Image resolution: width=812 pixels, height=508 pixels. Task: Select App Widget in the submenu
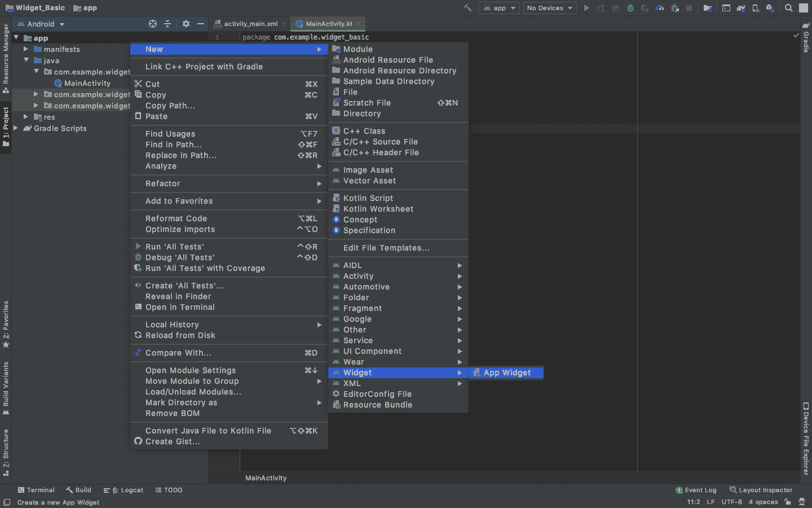pyautogui.click(x=506, y=373)
